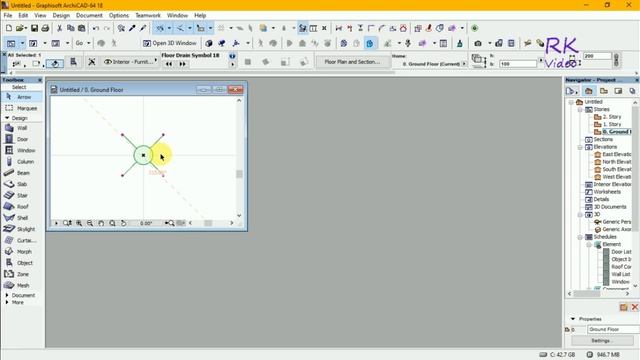This screenshot has height=360, width=640.
Task: Click the floor plan window horizontal scrollbar thumb
Action: point(208,223)
